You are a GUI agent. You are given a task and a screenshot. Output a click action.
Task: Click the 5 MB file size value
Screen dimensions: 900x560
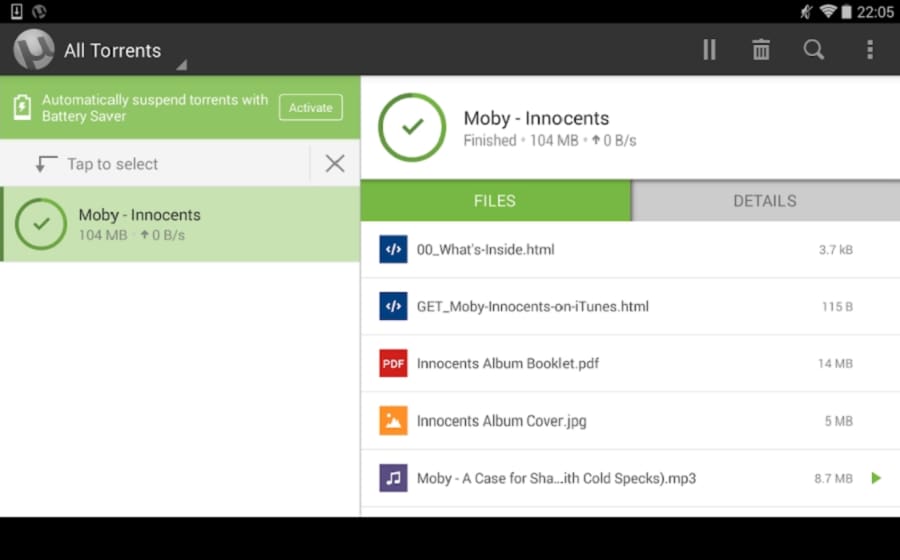point(839,421)
